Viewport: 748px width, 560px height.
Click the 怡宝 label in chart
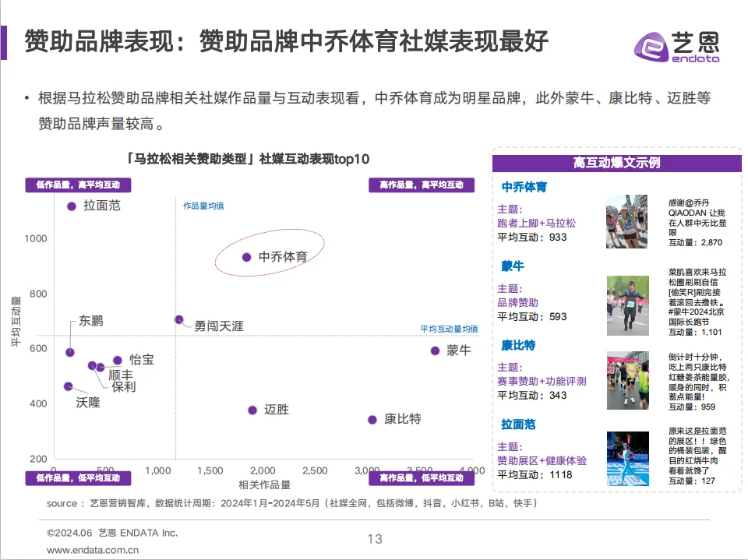pos(142,359)
